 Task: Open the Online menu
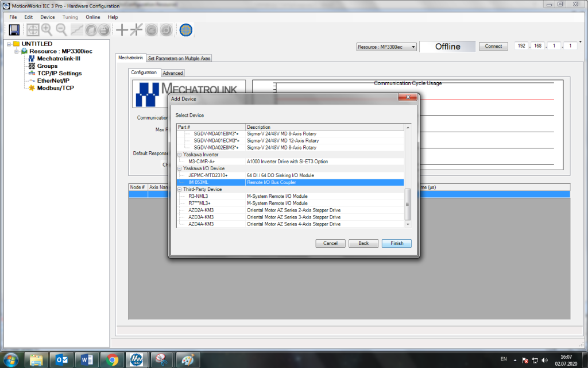(92, 17)
